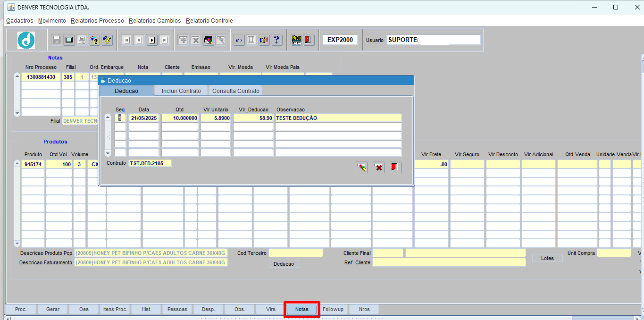Viewport: 644px width, 320px height.
Task: Open the Desp. bottom tab
Action: point(209,309)
